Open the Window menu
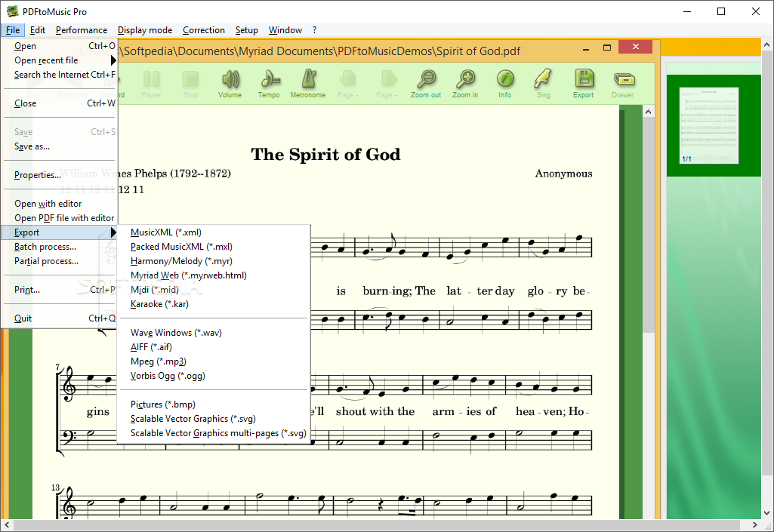The height and width of the screenshot is (532, 774). pos(285,30)
